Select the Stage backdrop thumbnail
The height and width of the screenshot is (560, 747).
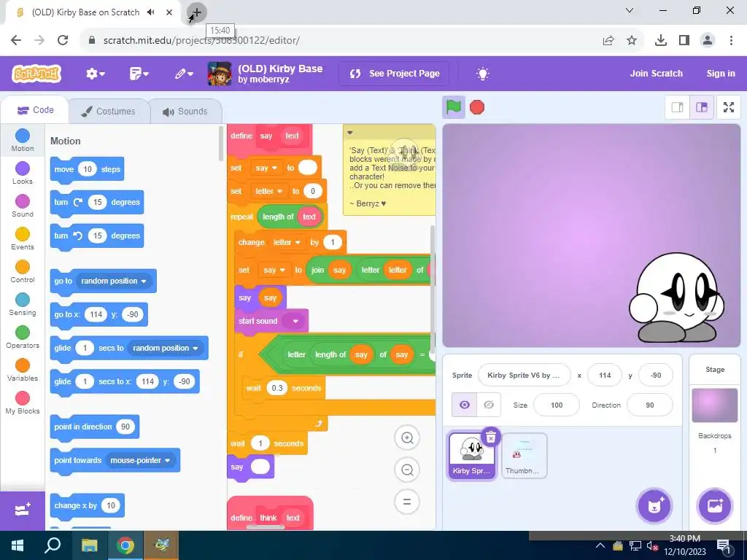tap(715, 405)
